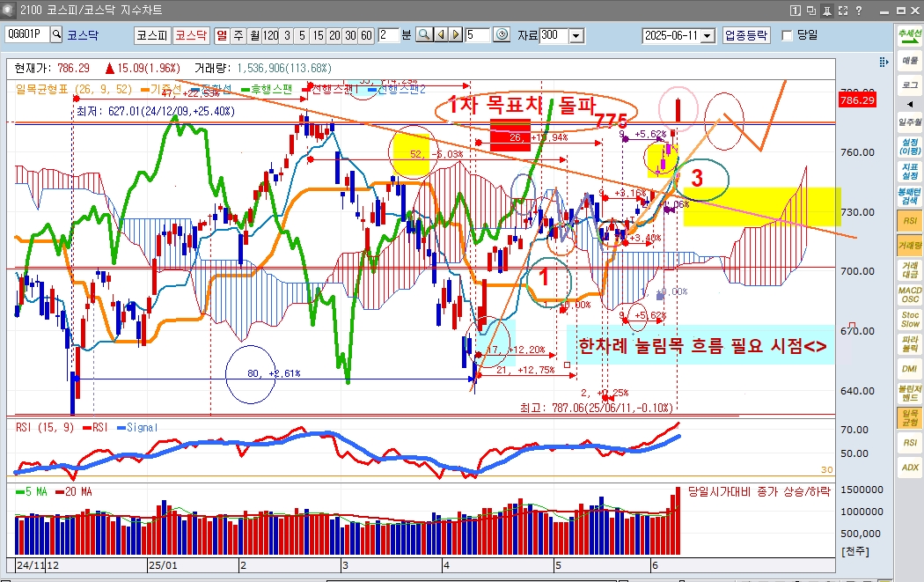Viewport: 924px width, 582px height.
Task: Click the boxed 1 icon in the title bar
Action: (x=795, y=10)
